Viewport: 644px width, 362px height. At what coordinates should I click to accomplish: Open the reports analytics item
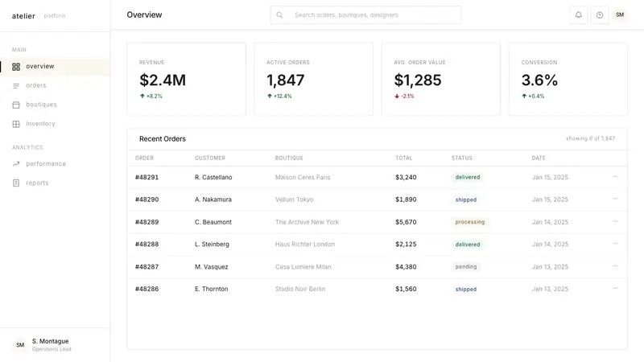click(x=55, y=183)
